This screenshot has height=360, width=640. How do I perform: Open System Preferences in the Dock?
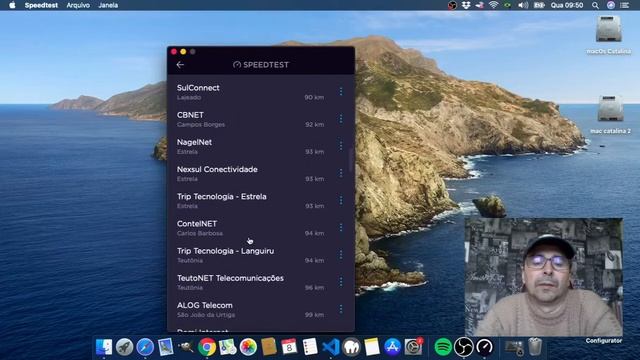tap(413, 347)
